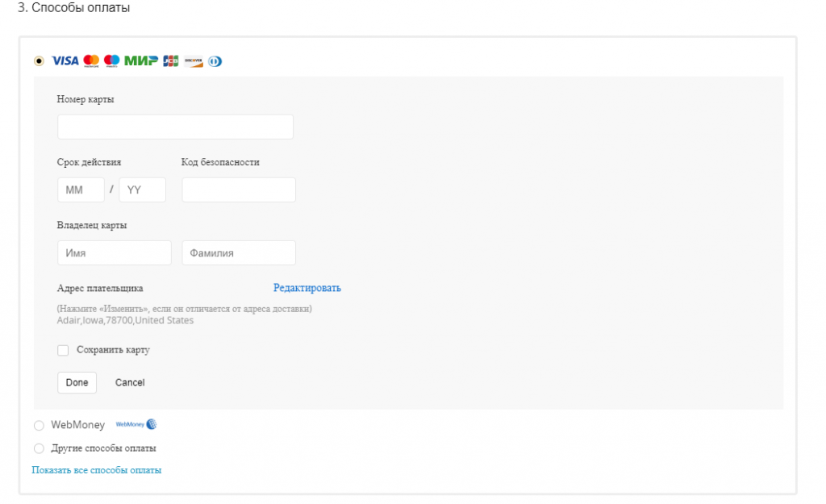Click the Discover card logo
Viewport: 826px width, 504px height.
coord(193,61)
